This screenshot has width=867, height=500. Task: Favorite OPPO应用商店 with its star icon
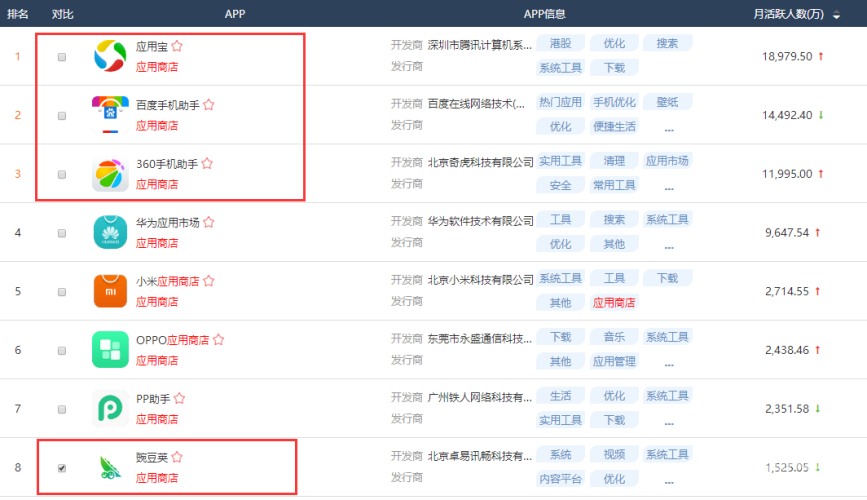218,340
